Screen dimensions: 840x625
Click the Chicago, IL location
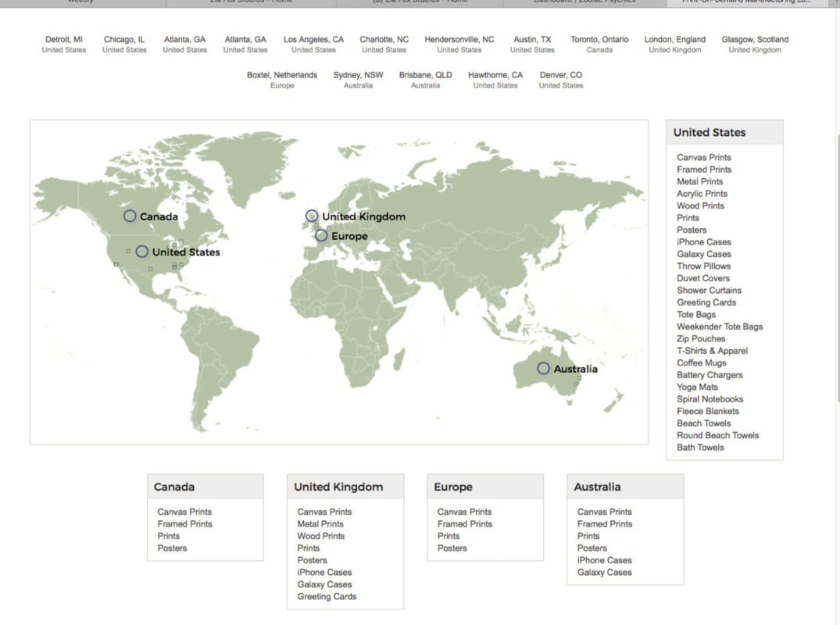point(124,45)
